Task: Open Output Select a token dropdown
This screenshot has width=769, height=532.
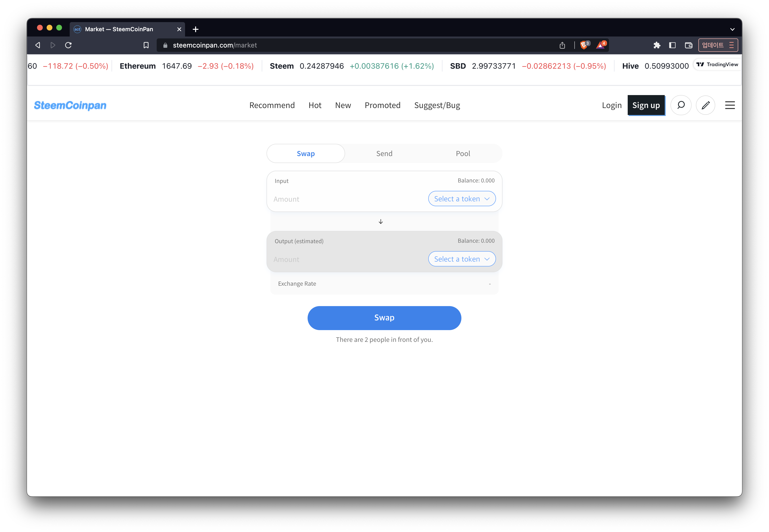Action: coord(462,259)
